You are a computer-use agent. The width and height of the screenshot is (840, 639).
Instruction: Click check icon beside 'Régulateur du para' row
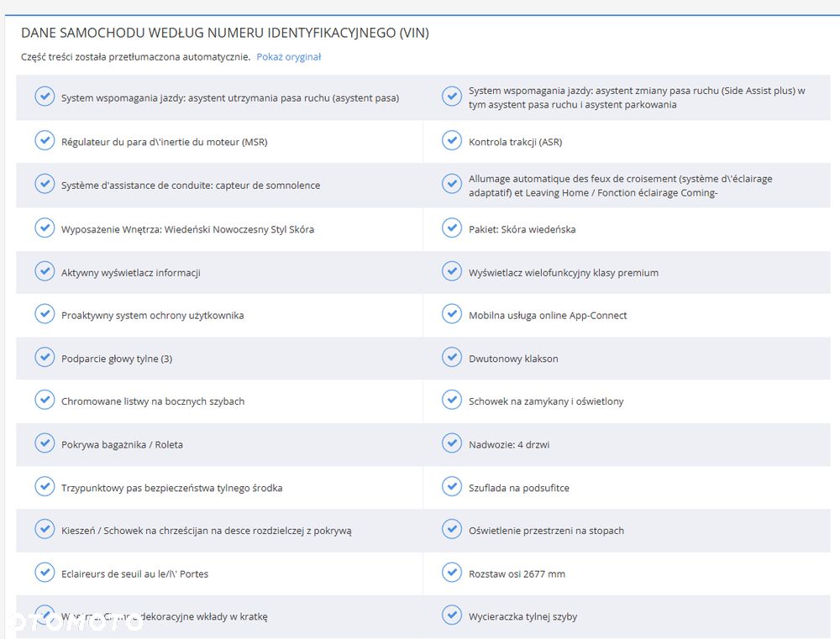click(45, 141)
